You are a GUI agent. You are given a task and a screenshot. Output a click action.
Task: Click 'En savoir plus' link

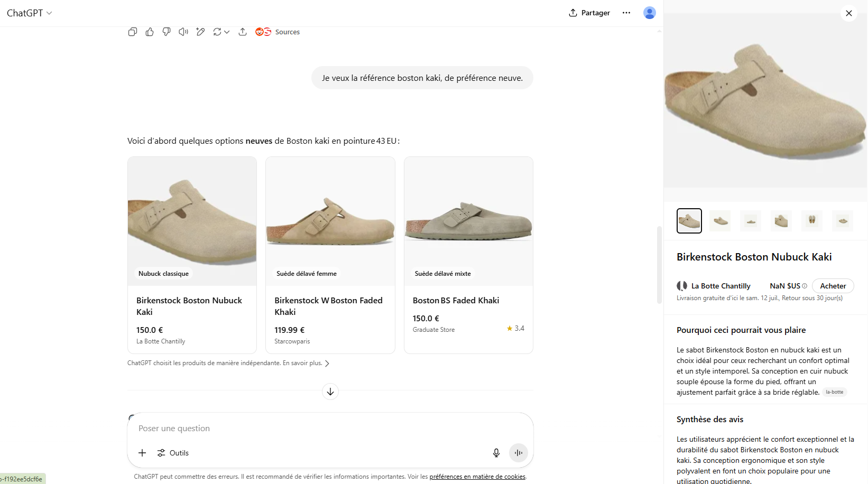[x=306, y=363]
